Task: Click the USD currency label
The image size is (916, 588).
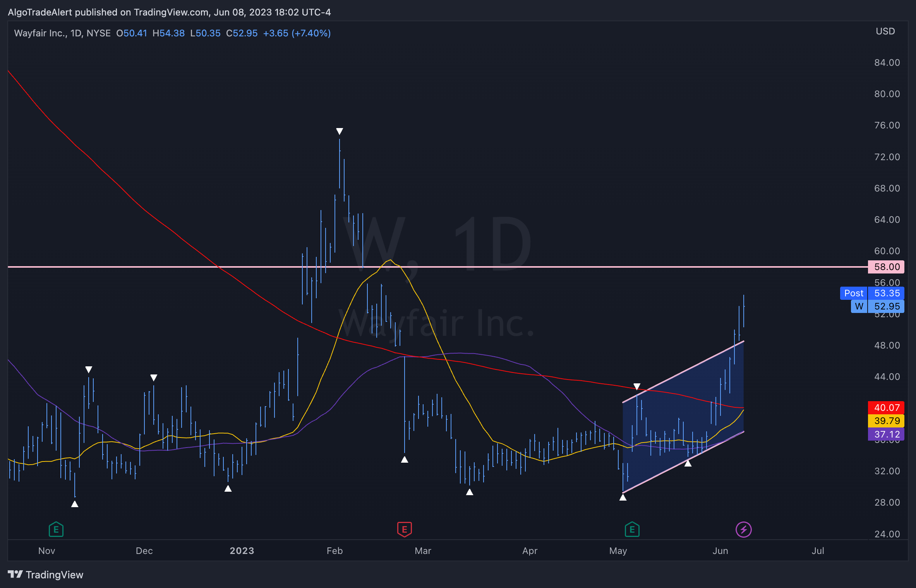Action: coord(885,31)
